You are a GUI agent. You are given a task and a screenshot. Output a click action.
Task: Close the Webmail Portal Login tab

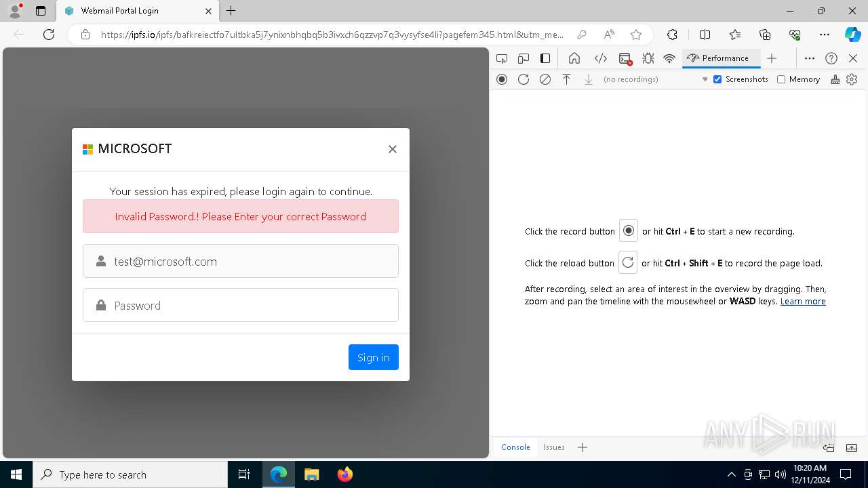click(208, 11)
